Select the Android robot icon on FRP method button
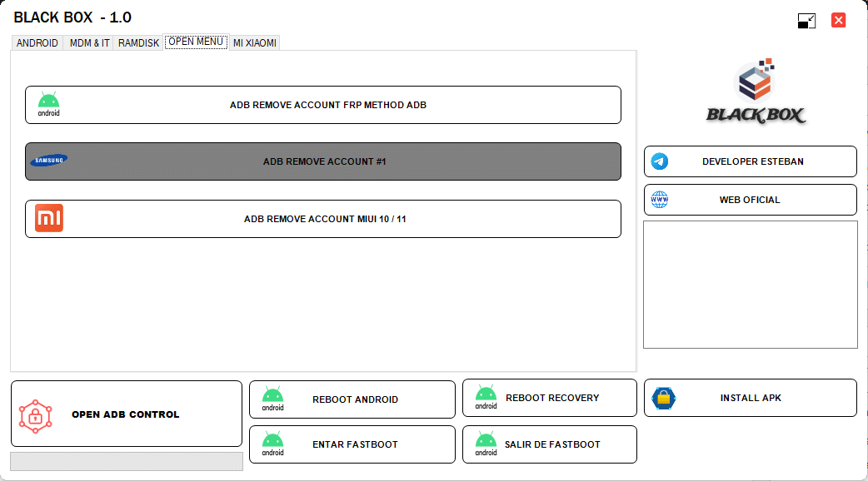Screen dimensions: 868x481 48,102
